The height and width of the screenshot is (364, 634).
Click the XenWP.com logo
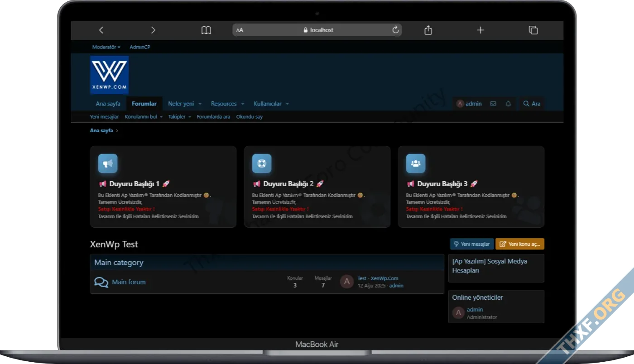[109, 75]
